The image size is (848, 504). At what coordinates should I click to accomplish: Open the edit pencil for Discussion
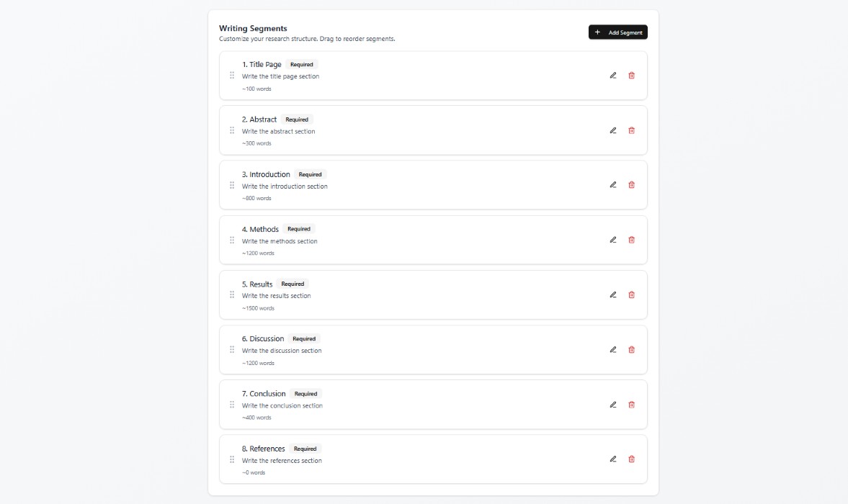(613, 350)
